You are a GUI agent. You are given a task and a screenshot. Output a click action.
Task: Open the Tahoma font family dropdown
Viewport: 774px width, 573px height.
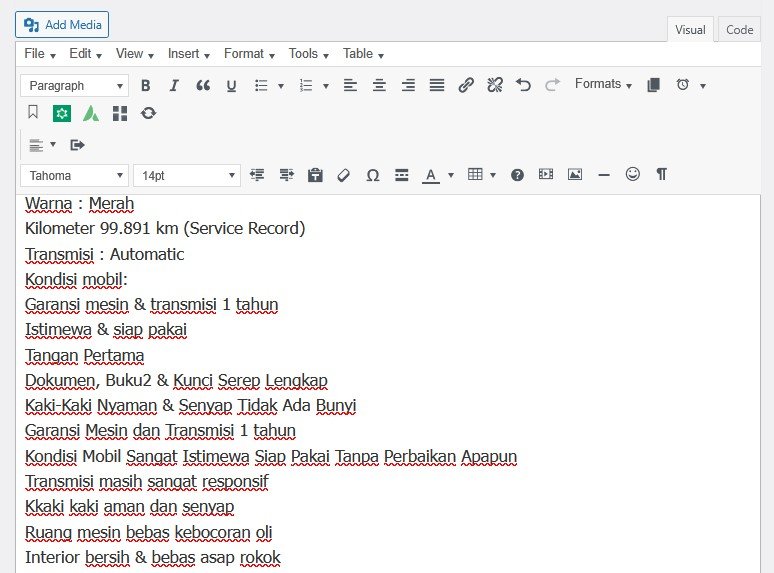point(74,175)
